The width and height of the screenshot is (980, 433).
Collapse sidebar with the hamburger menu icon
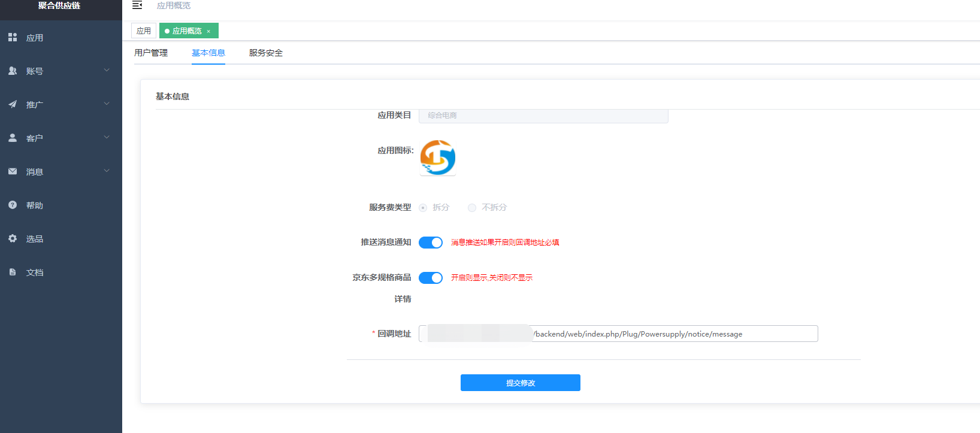137,5
